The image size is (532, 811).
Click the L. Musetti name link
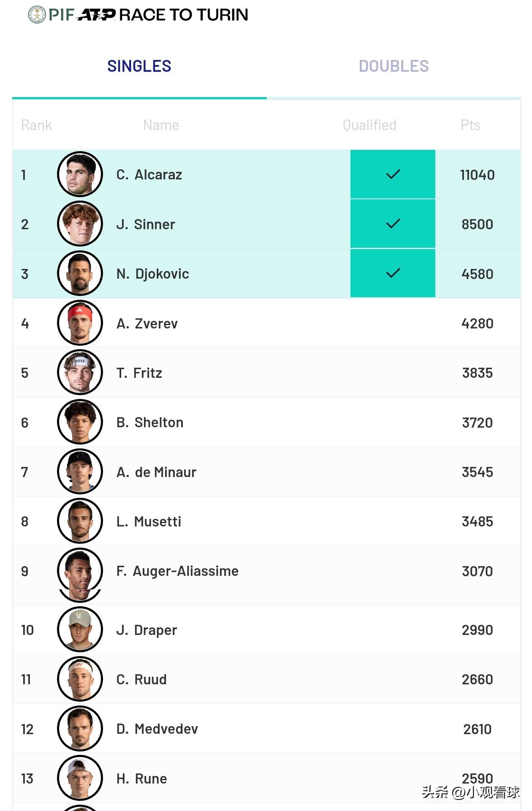point(149,522)
